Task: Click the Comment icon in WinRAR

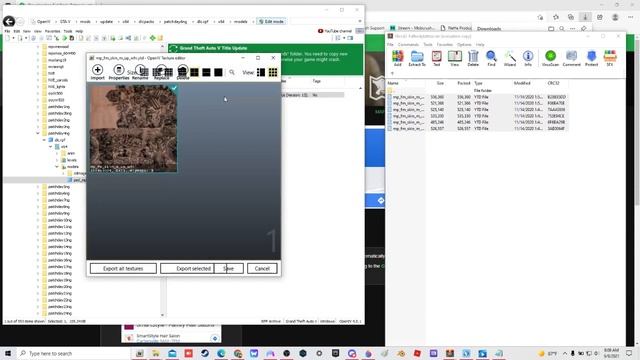Action: pos(571,58)
